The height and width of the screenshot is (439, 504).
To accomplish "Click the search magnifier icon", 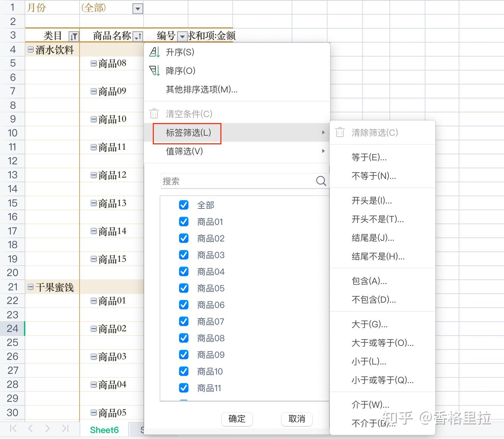I will [x=321, y=181].
